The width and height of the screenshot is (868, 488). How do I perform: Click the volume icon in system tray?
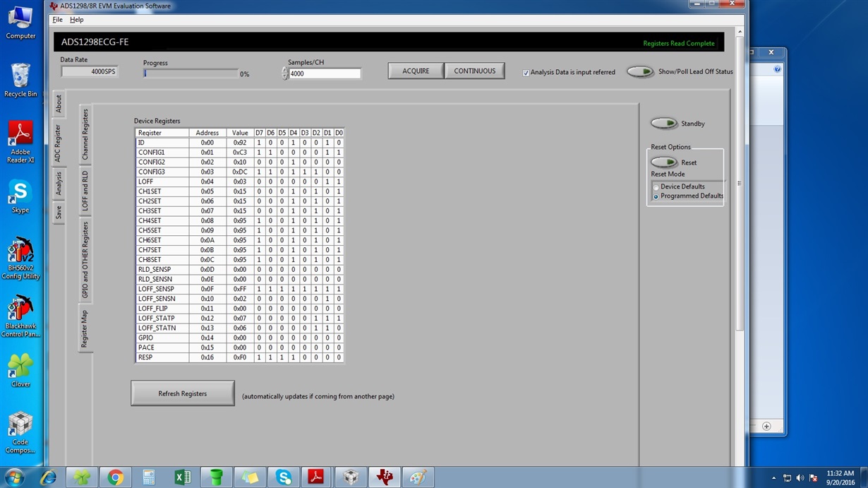(800, 478)
